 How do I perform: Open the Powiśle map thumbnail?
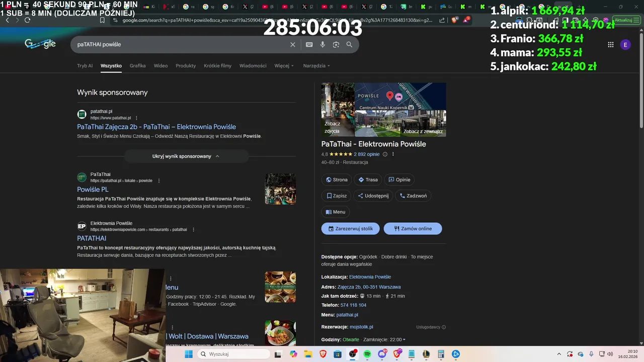click(x=400, y=97)
